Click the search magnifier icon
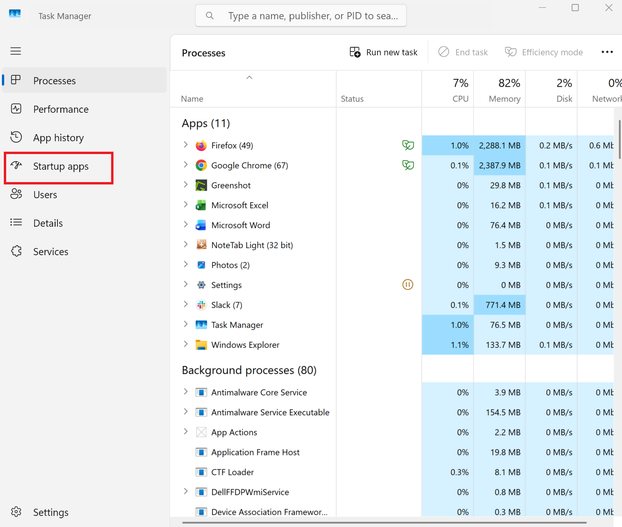The image size is (622, 527). pos(209,15)
